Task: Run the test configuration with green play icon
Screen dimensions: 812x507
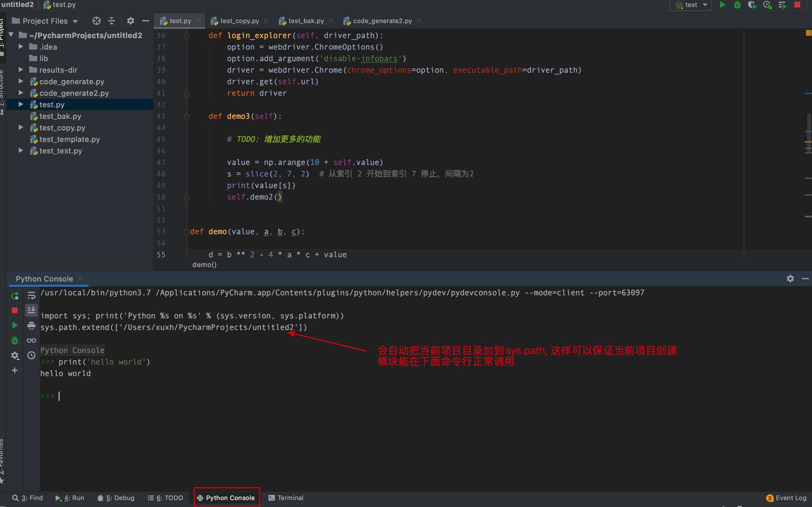Action: 723,5
